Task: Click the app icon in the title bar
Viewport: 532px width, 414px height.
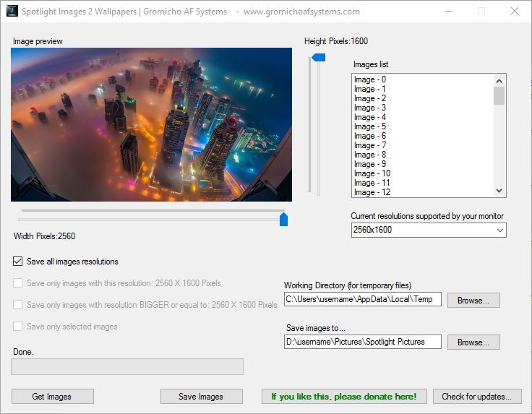Action: tap(12, 11)
